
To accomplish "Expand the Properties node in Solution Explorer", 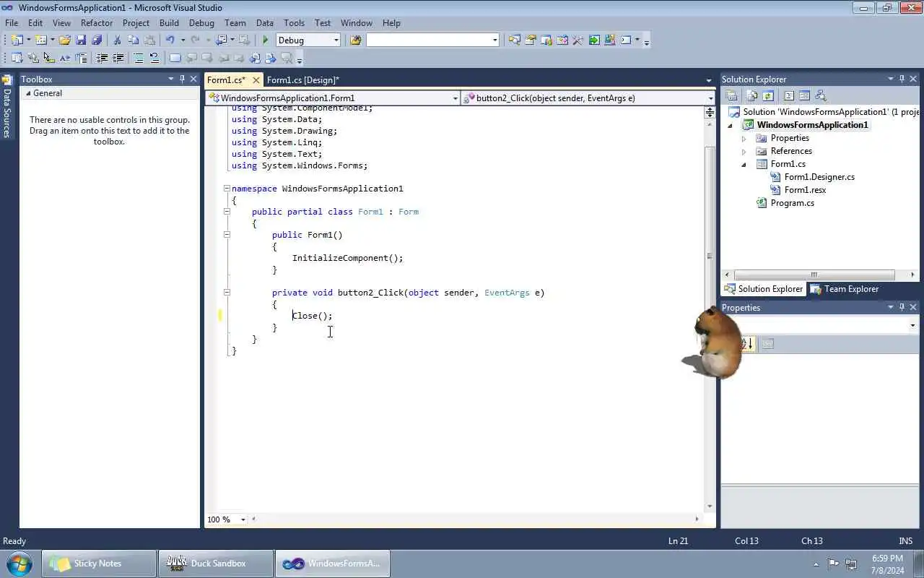I will [744, 138].
